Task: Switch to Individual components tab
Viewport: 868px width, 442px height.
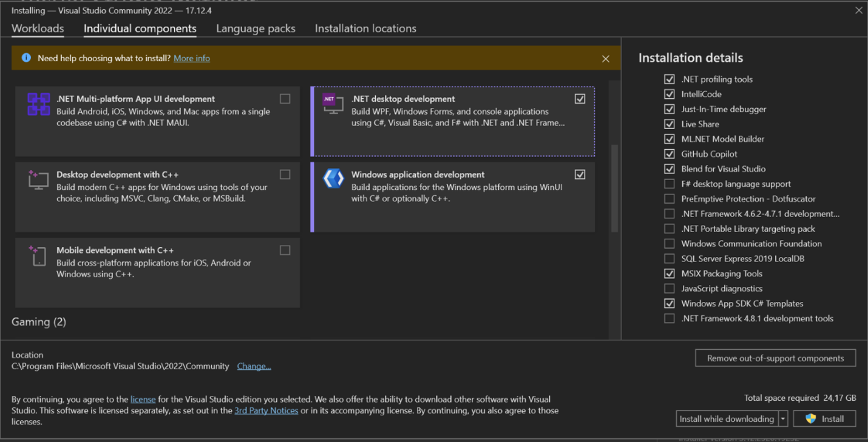Action: pos(140,28)
